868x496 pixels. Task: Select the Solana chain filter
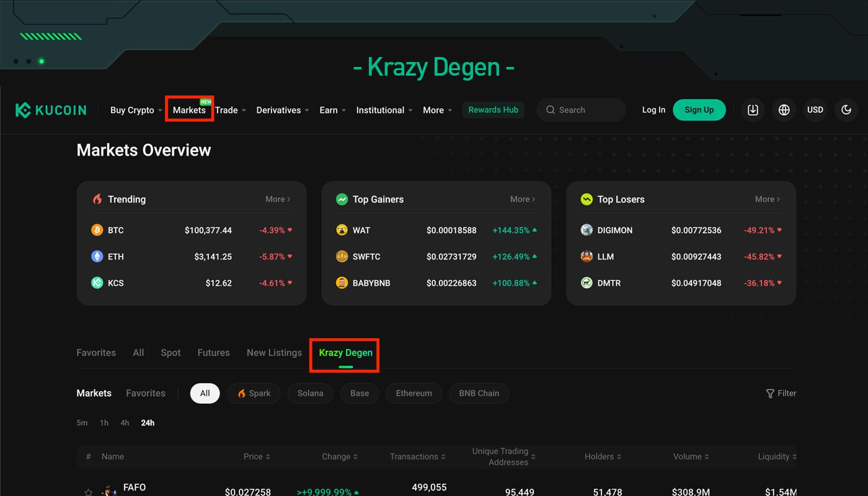click(310, 393)
